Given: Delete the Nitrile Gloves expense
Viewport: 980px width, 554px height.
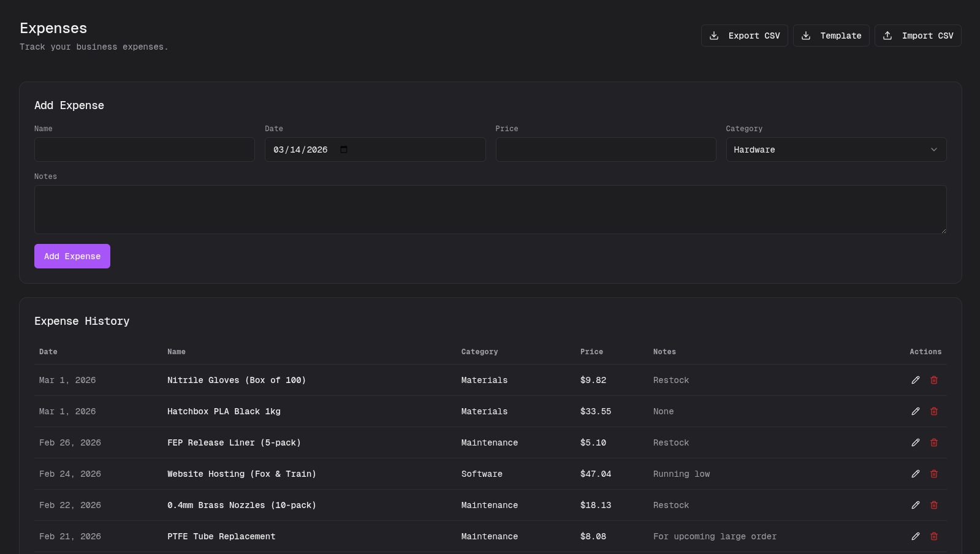Looking at the screenshot, I should click(934, 380).
